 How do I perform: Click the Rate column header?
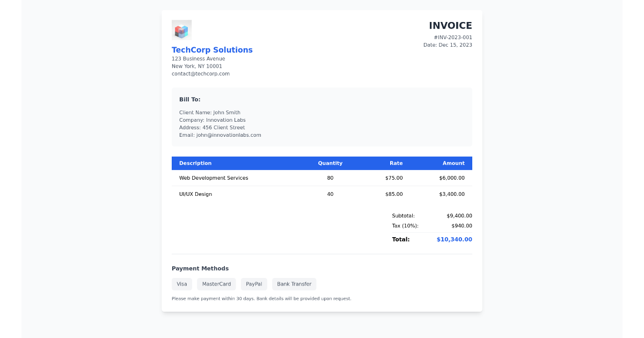396,163
